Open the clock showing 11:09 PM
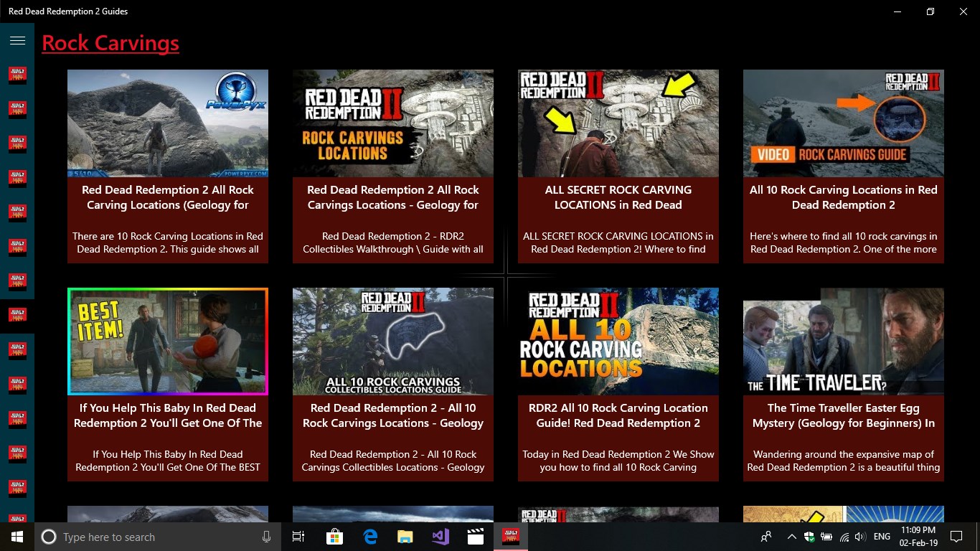 pos(919,537)
